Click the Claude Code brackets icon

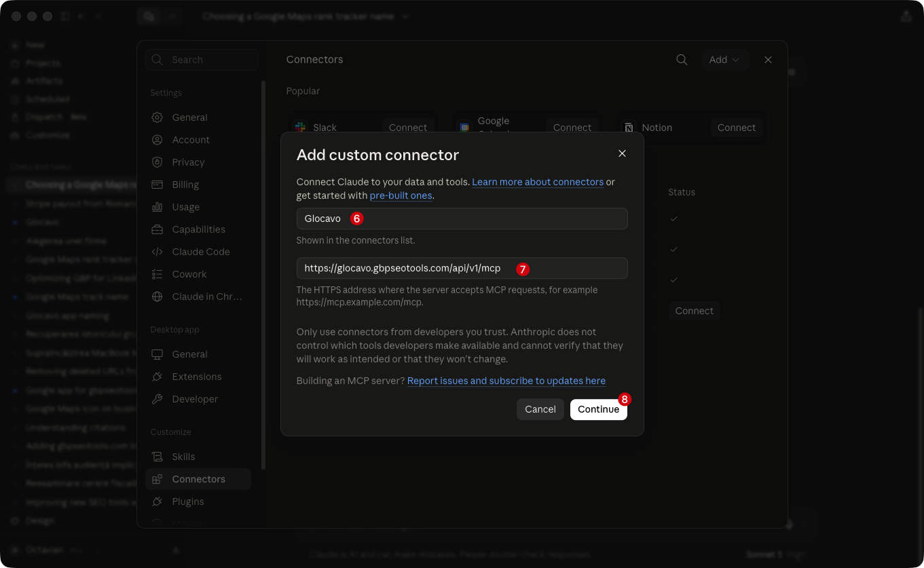(158, 252)
